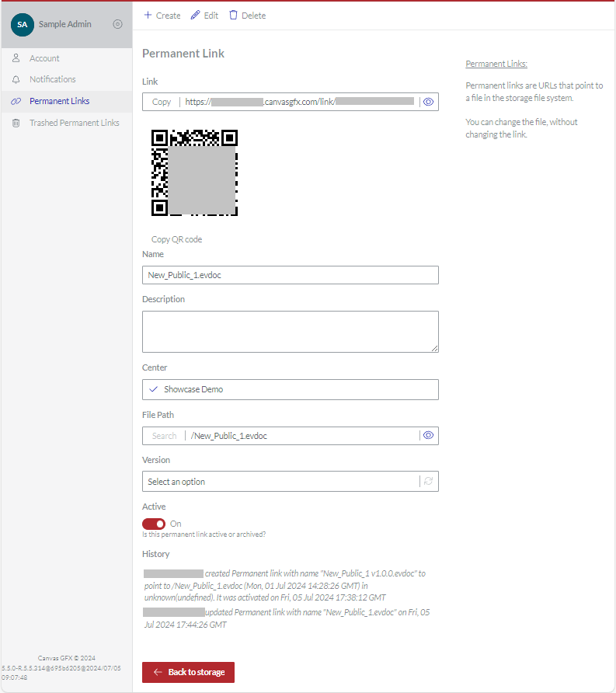Viewport: 616px width, 693px height.
Task: Toggle the Active switch off
Action: (x=154, y=524)
